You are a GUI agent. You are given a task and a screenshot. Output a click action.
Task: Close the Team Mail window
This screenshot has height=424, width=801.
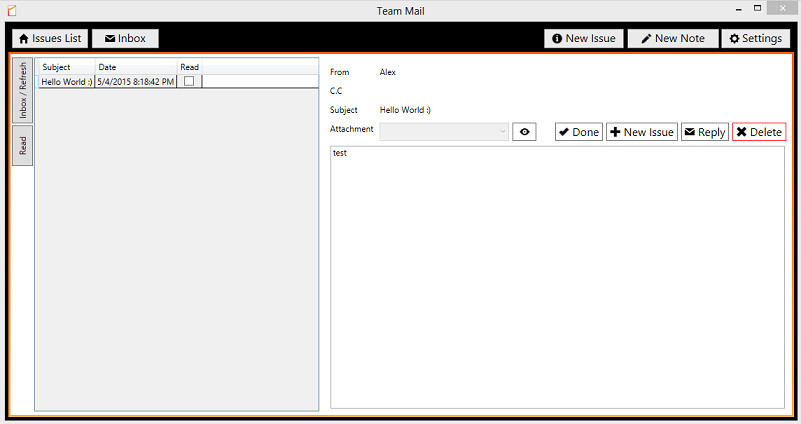tap(783, 8)
